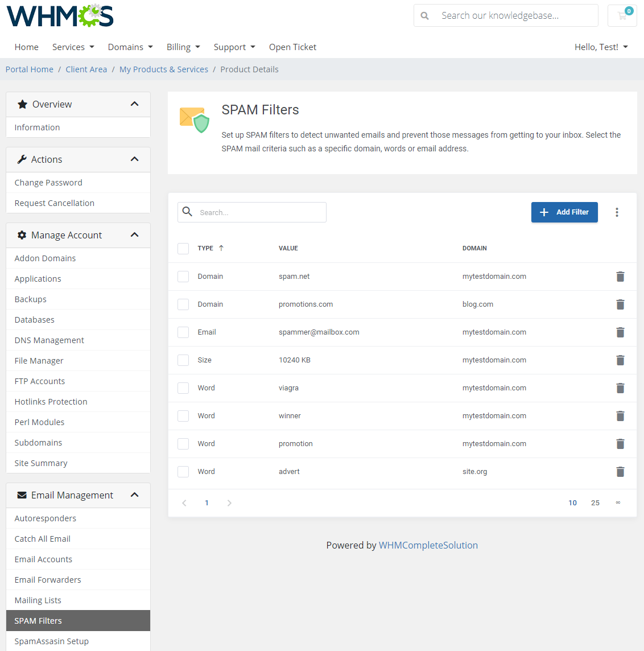Viewport: 644px width, 651px height.
Task: Open Email Forwarders sidebar item
Action: click(78, 580)
